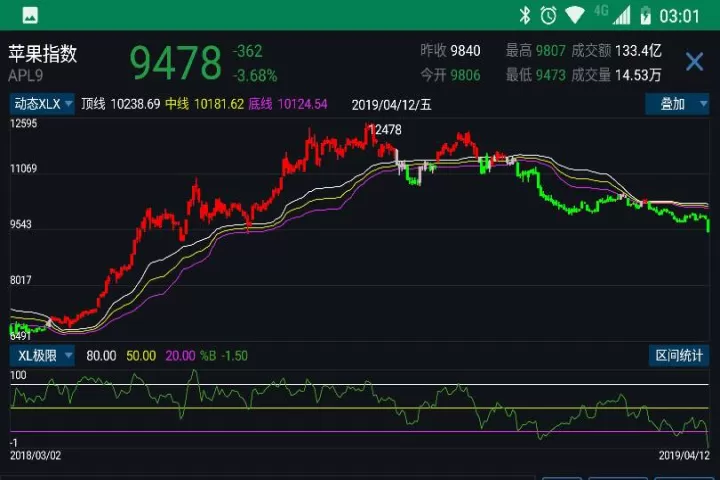Tap the date 2019/04/12/五 label
Screen dimensions: 720x480
392,105
